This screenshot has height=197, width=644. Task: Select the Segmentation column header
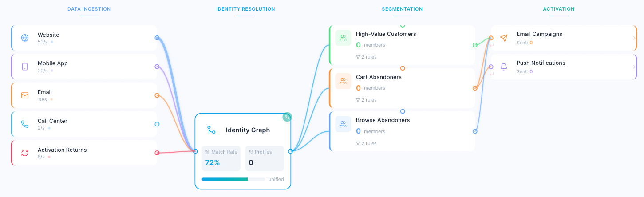(x=402, y=9)
